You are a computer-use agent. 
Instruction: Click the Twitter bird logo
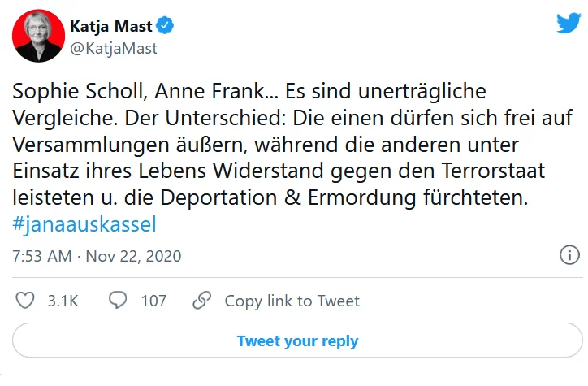tap(567, 23)
